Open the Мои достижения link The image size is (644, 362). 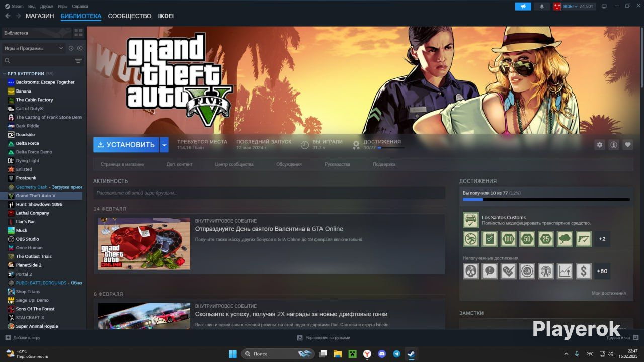[609, 293]
